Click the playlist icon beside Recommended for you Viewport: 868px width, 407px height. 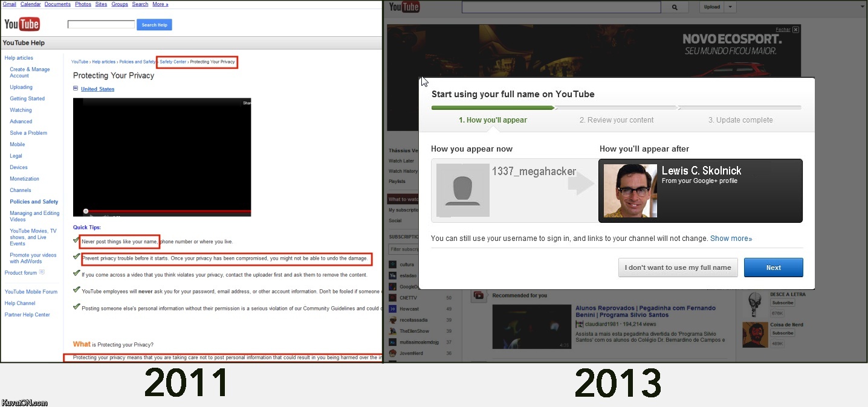[x=479, y=295]
